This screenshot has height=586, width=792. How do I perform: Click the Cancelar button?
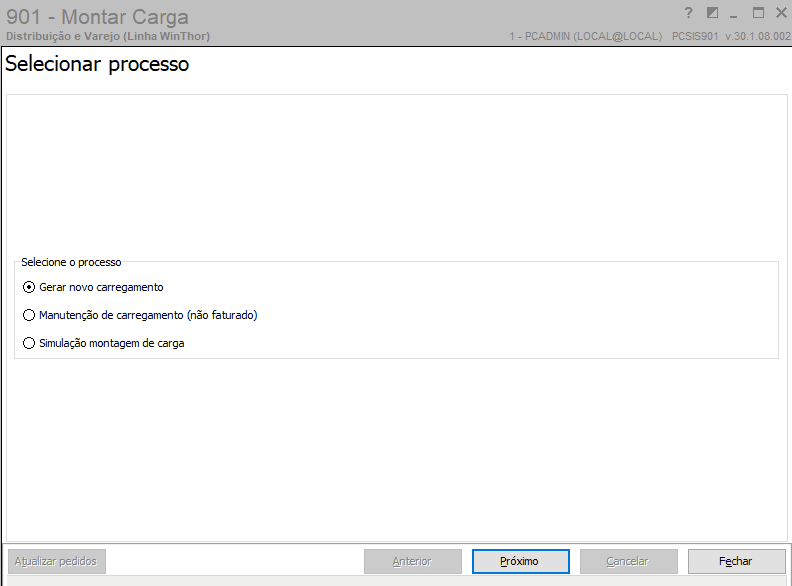tap(628, 561)
